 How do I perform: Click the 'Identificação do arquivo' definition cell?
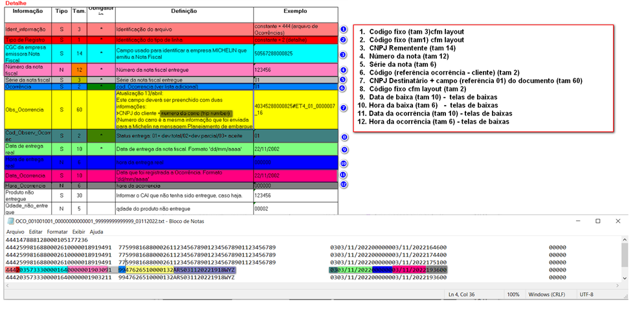[184, 30]
